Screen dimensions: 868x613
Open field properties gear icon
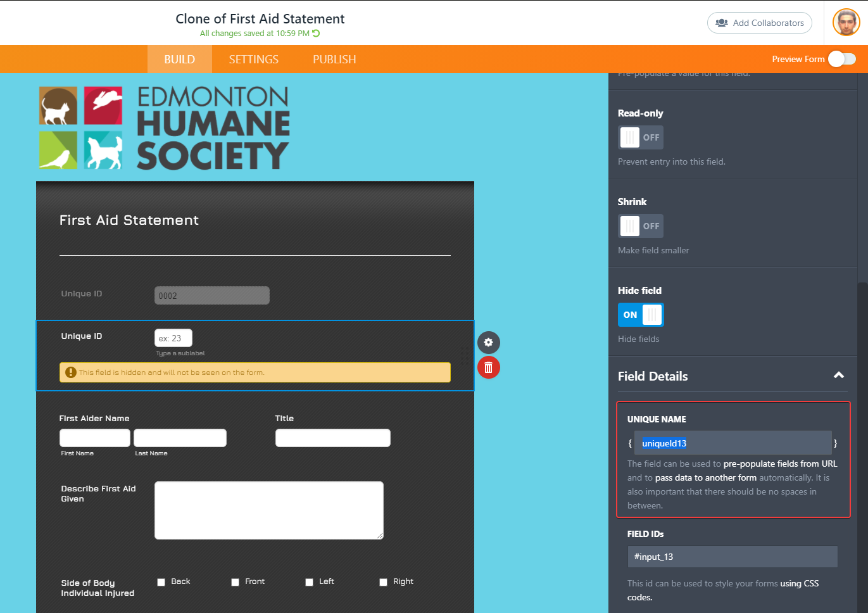coord(488,343)
